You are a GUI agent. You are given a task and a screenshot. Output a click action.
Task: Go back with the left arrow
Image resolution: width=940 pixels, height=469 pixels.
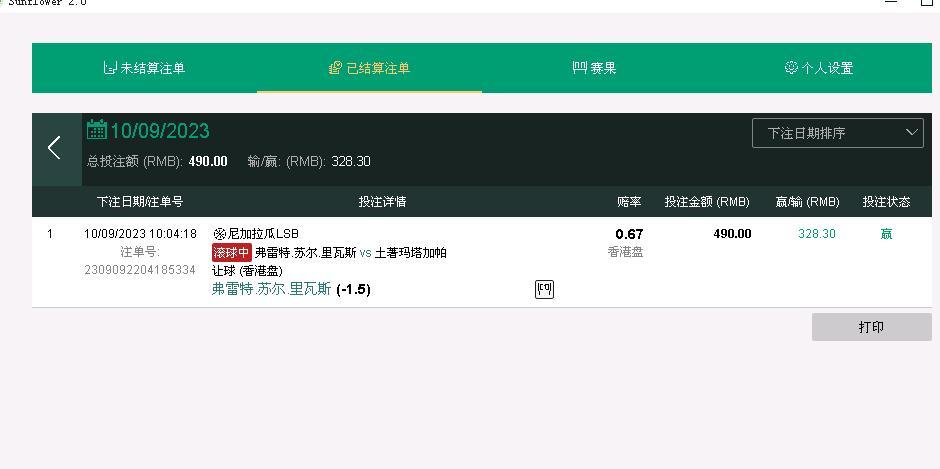(55, 148)
